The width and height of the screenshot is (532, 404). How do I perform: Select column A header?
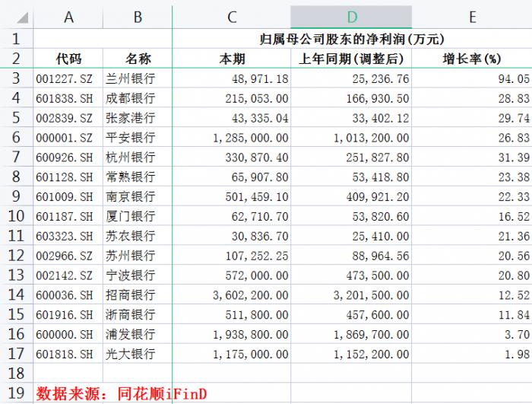pyautogui.click(x=68, y=17)
